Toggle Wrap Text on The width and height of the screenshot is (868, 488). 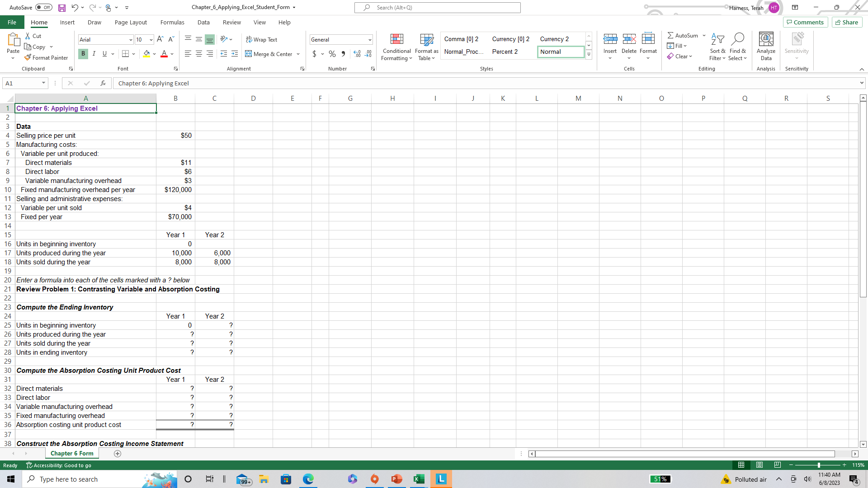coord(262,39)
